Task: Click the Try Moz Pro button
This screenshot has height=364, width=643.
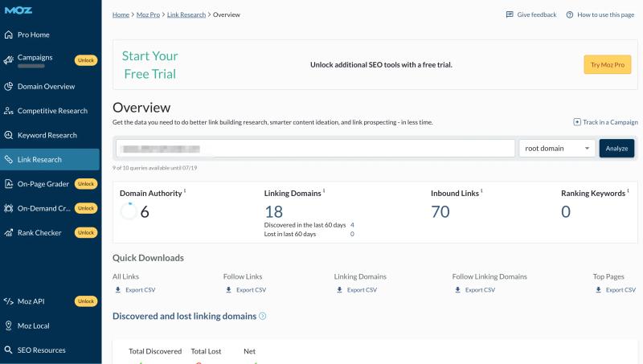Action: tap(608, 65)
